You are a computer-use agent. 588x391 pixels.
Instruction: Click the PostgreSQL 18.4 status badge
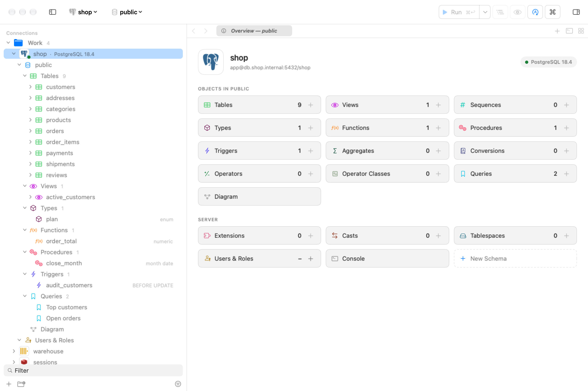tap(548, 62)
